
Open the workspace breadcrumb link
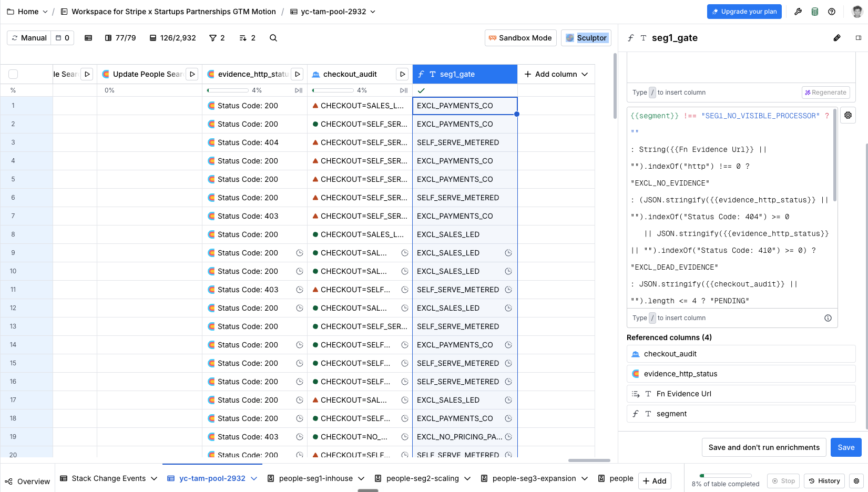pos(168,12)
